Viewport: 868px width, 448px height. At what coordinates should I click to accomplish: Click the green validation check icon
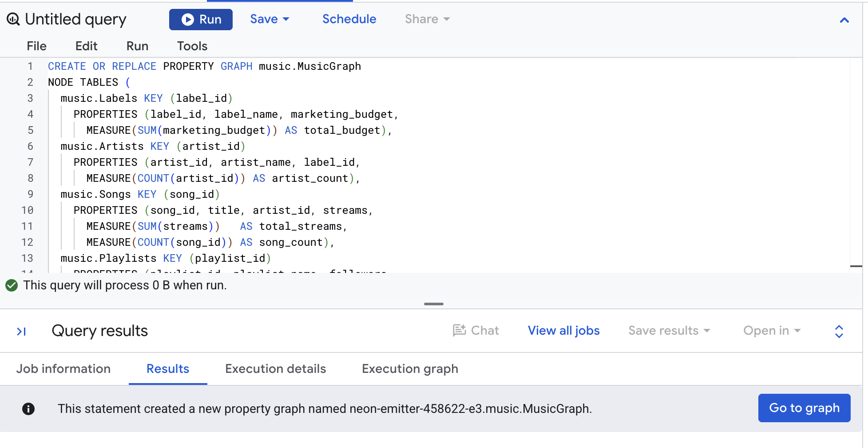click(x=12, y=285)
